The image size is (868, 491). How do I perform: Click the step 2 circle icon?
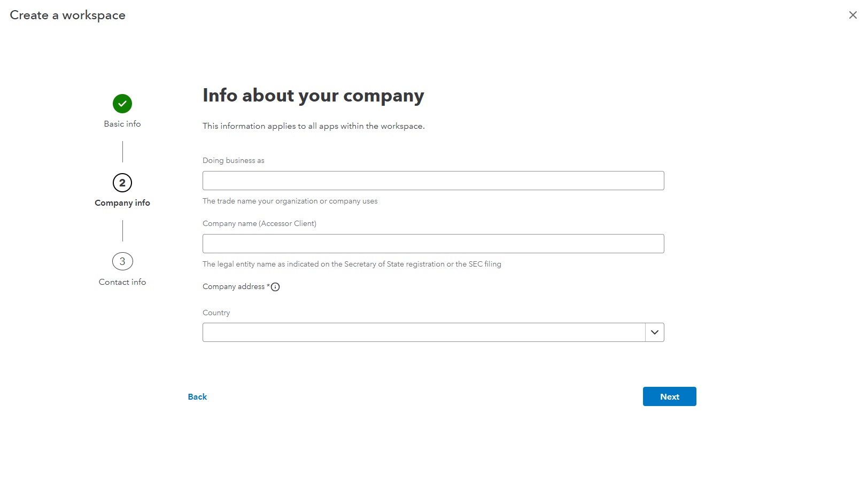(x=122, y=183)
